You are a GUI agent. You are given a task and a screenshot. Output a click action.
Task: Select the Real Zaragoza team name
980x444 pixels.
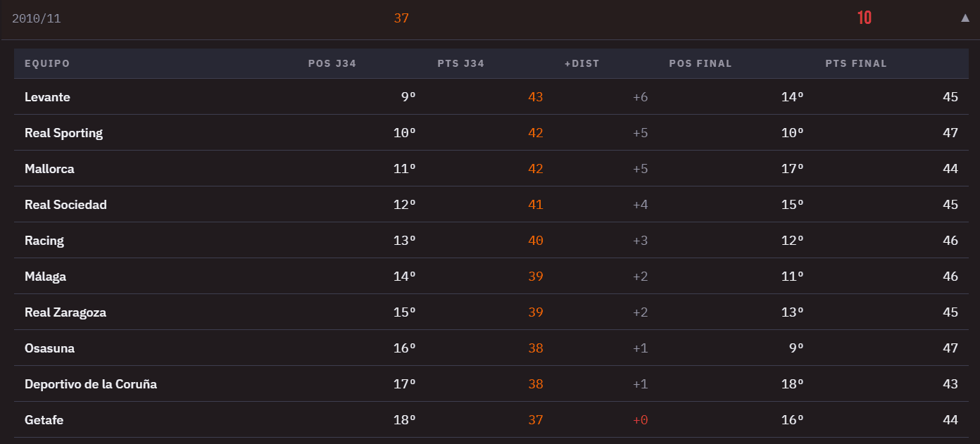click(x=65, y=312)
